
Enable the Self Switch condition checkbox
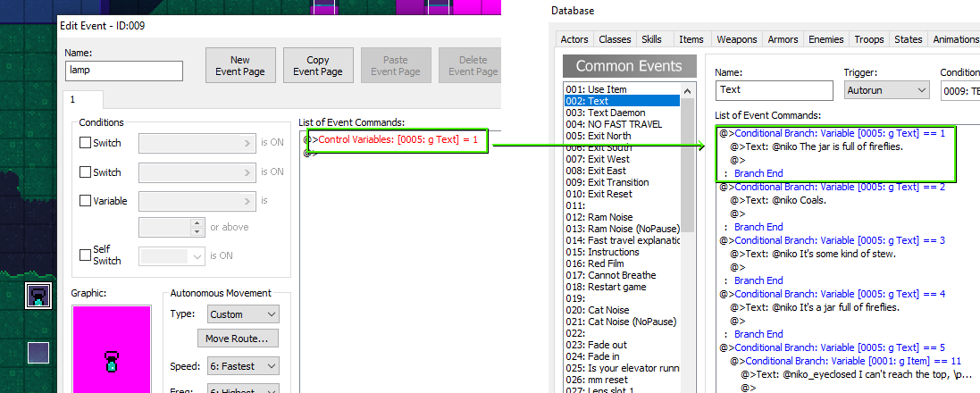[86, 255]
